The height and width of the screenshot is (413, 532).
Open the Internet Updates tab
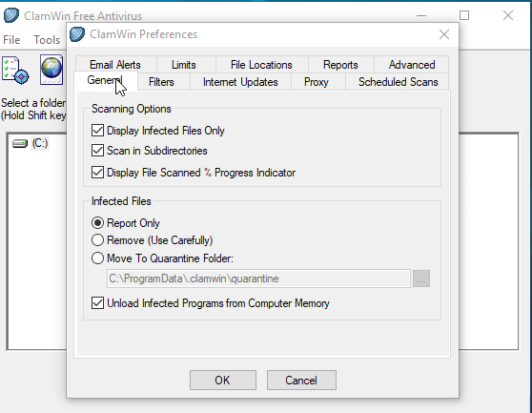click(x=240, y=82)
